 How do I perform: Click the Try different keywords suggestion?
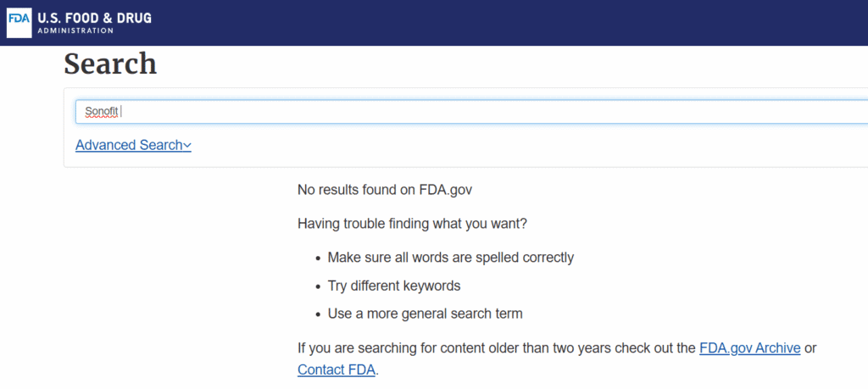pos(394,286)
